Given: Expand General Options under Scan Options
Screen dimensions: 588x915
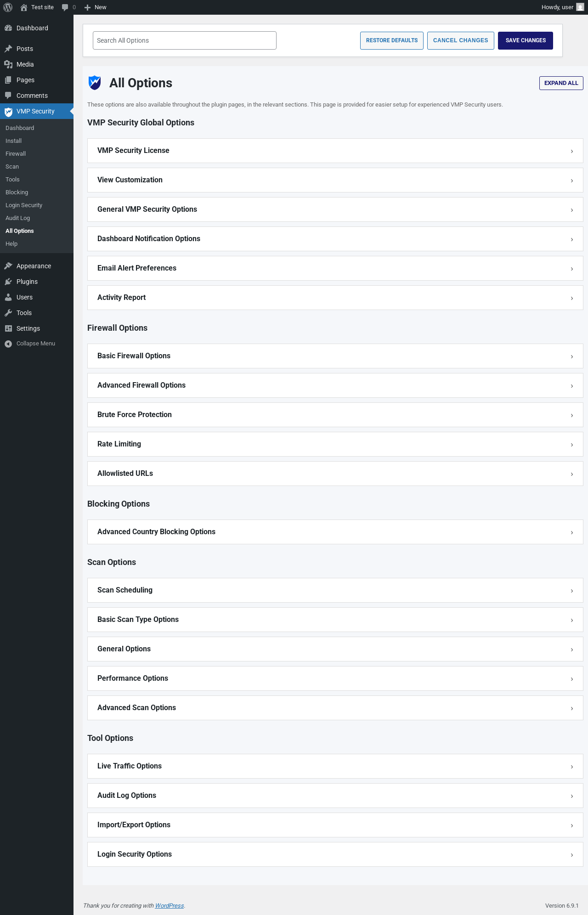Looking at the screenshot, I should click(335, 649).
